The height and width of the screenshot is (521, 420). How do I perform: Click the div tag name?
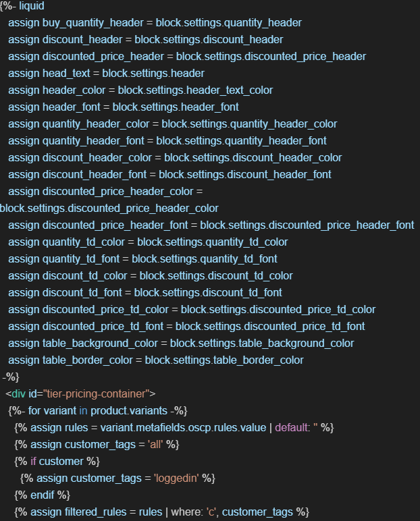tap(19, 393)
